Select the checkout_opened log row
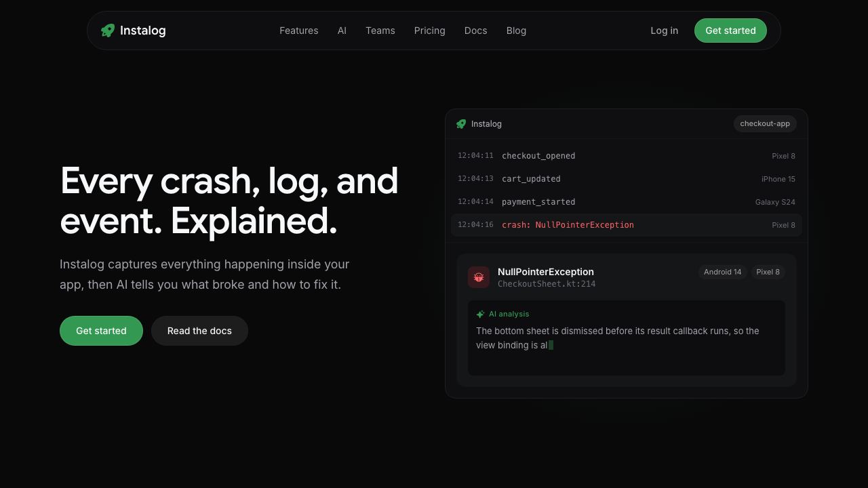 coord(627,156)
